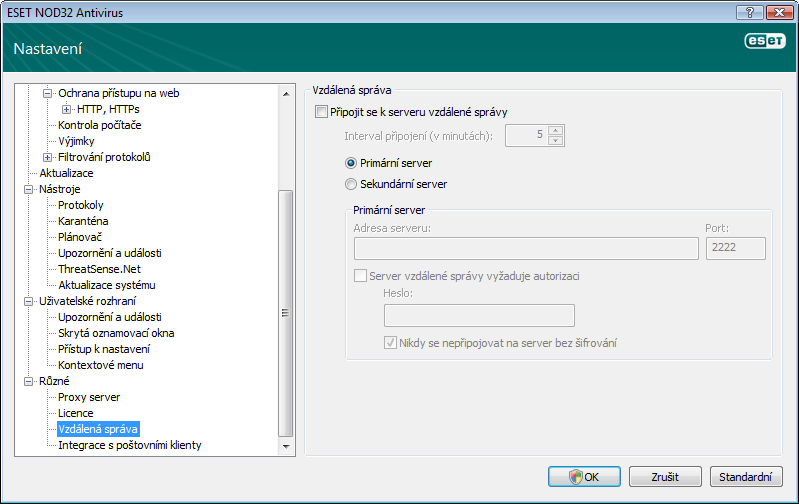Open Skrytá oznamovací okna settings
The height and width of the screenshot is (504, 799).
click(x=116, y=333)
